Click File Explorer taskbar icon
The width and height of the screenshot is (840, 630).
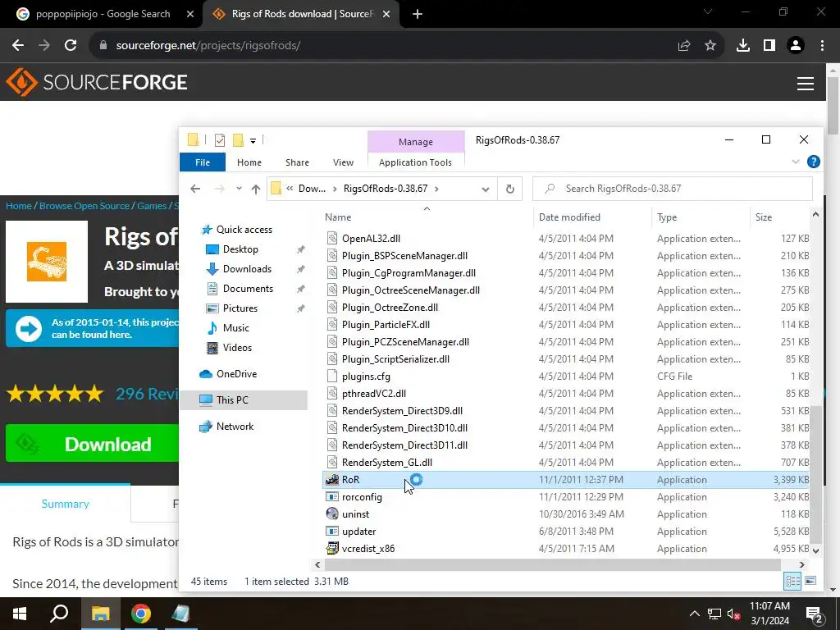(101, 614)
